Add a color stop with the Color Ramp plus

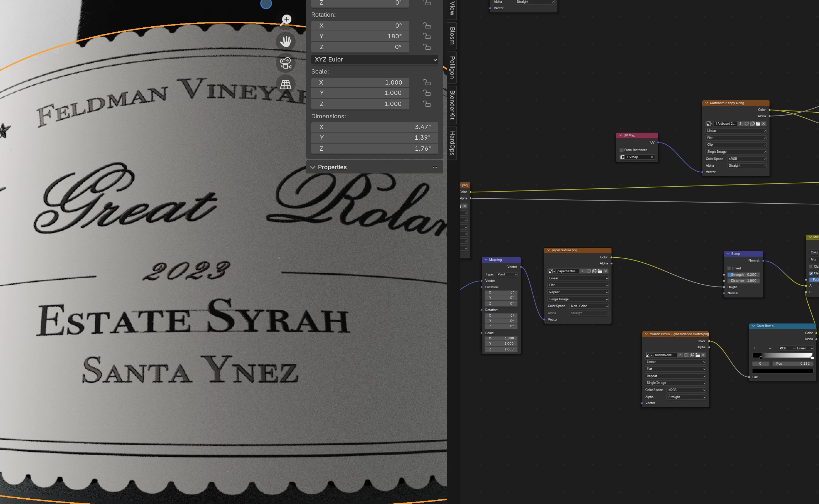pyautogui.click(x=755, y=348)
